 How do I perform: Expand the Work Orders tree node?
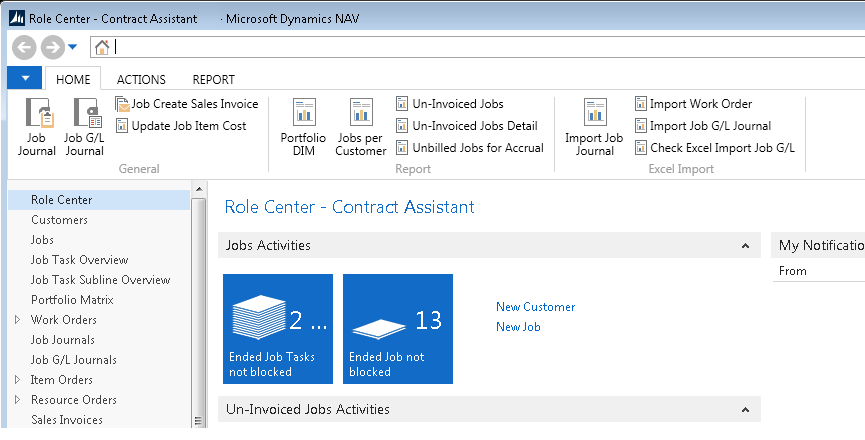(x=18, y=320)
